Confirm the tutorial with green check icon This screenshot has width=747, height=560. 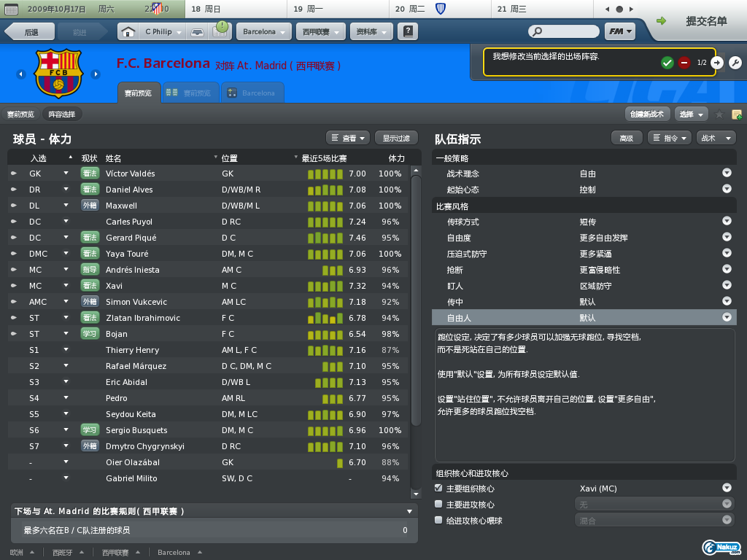click(x=667, y=63)
